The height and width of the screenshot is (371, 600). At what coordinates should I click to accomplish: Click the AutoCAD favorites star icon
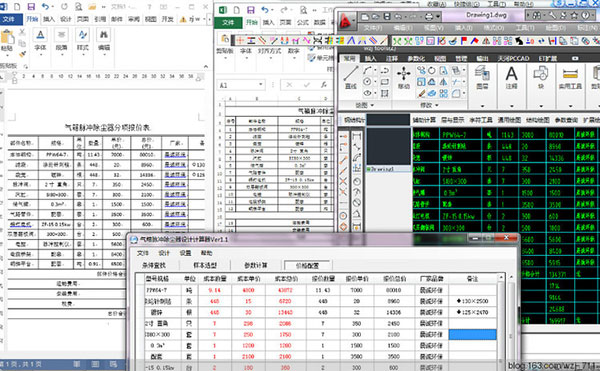(574, 15)
